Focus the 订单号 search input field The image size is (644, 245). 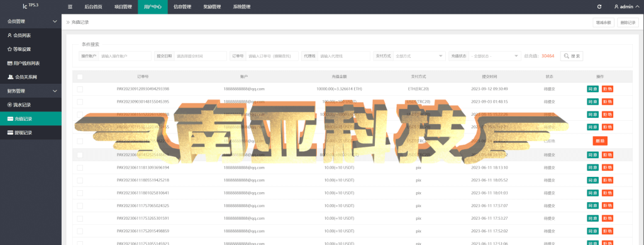point(272,56)
